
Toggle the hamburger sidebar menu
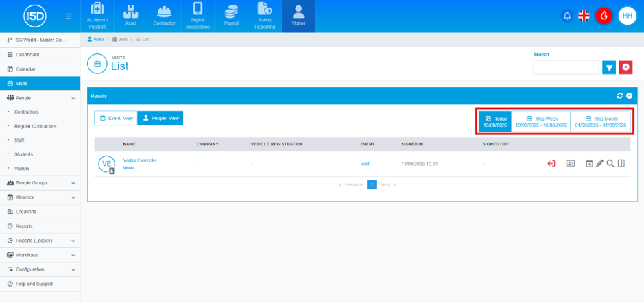pyautogui.click(x=69, y=16)
